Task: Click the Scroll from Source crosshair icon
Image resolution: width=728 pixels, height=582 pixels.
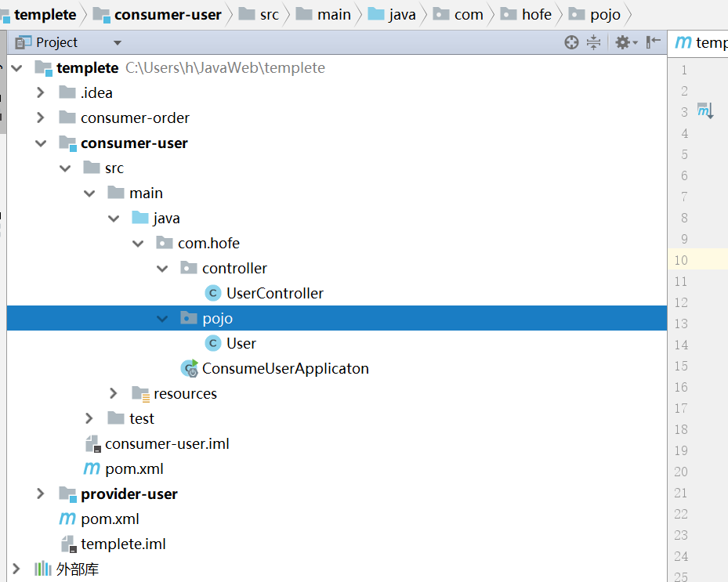Action: [571, 42]
